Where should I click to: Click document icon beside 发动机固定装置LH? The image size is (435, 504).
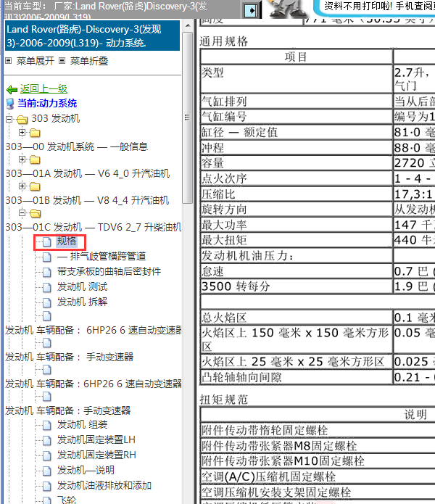coord(47,440)
